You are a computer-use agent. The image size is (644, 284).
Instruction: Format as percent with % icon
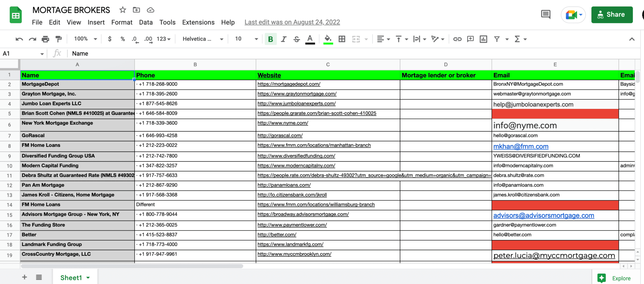click(x=123, y=39)
